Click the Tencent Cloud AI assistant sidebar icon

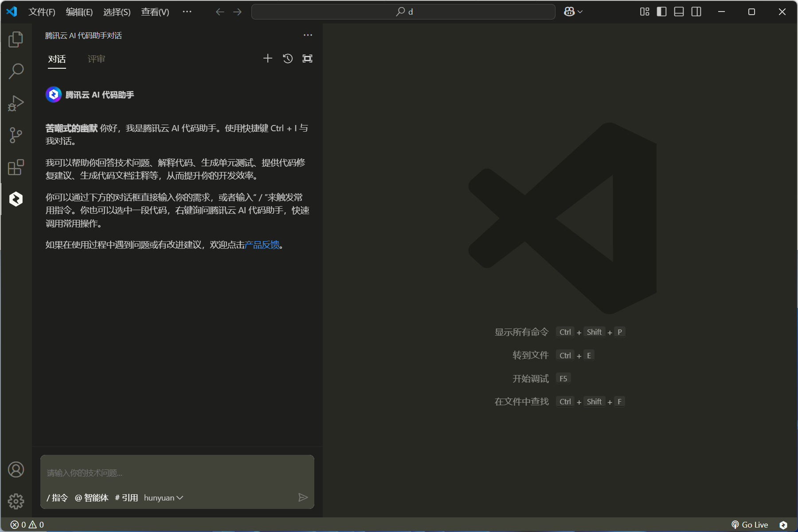tap(16, 199)
